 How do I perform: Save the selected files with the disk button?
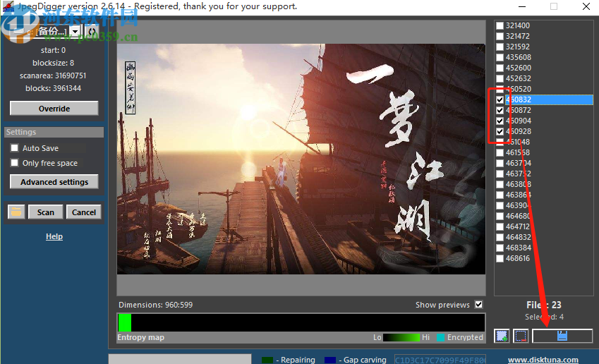coord(562,336)
